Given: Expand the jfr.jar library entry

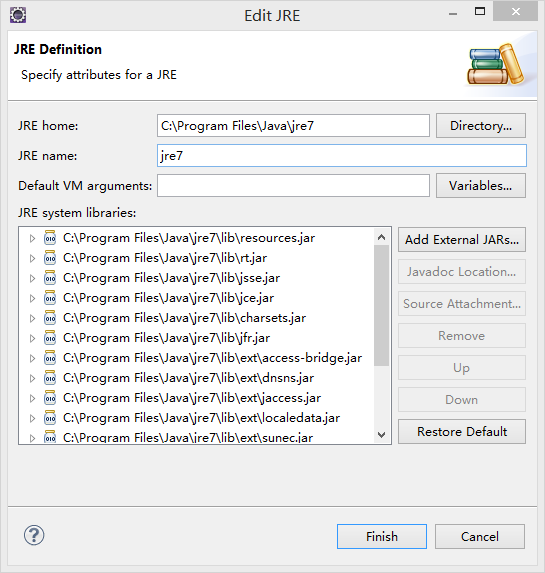Looking at the screenshot, I should point(32,339).
